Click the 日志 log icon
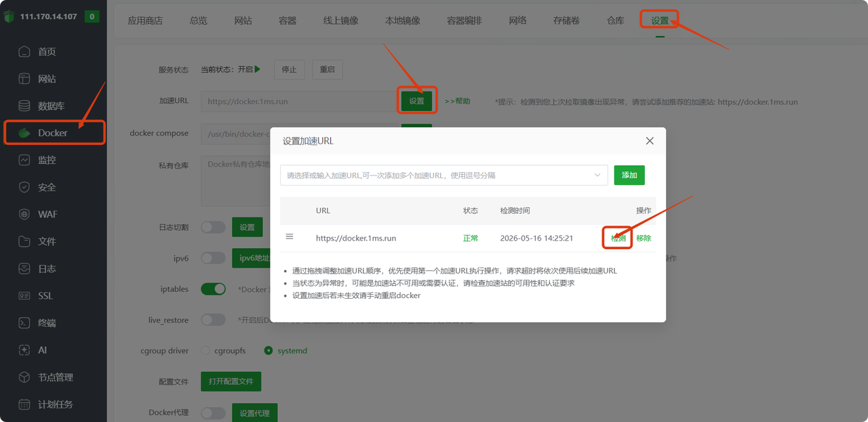The image size is (868, 422). pyautogui.click(x=24, y=268)
